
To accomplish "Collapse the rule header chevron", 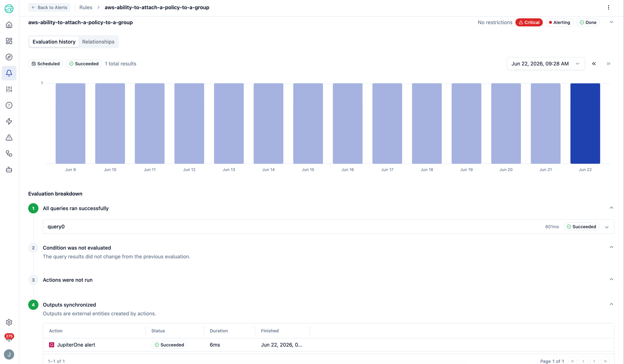I will tap(612, 22).
